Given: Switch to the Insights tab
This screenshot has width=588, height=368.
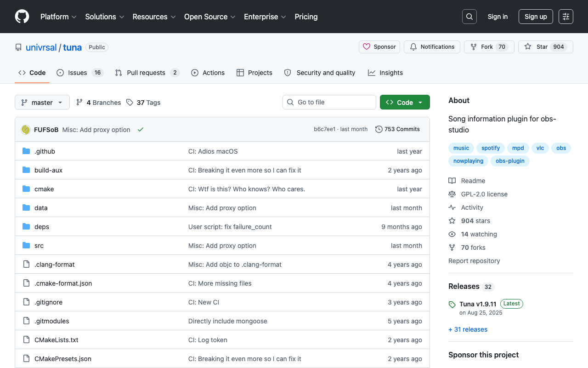Looking at the screenshot, I should pos(385,73).
